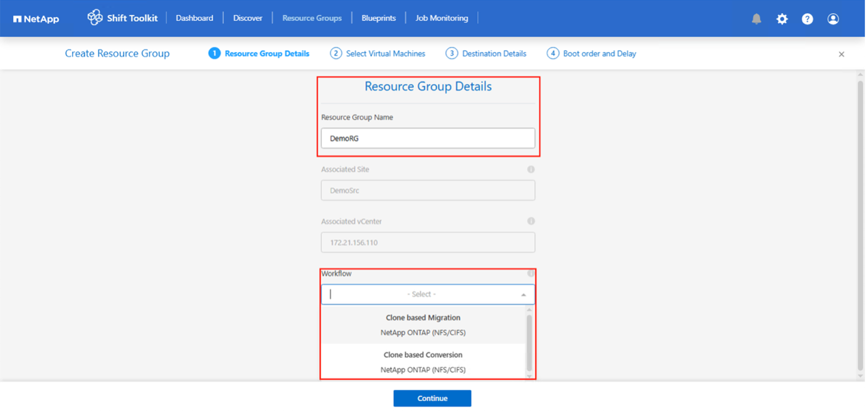Click the Workflow list scrollbar

tap(529, 342)
